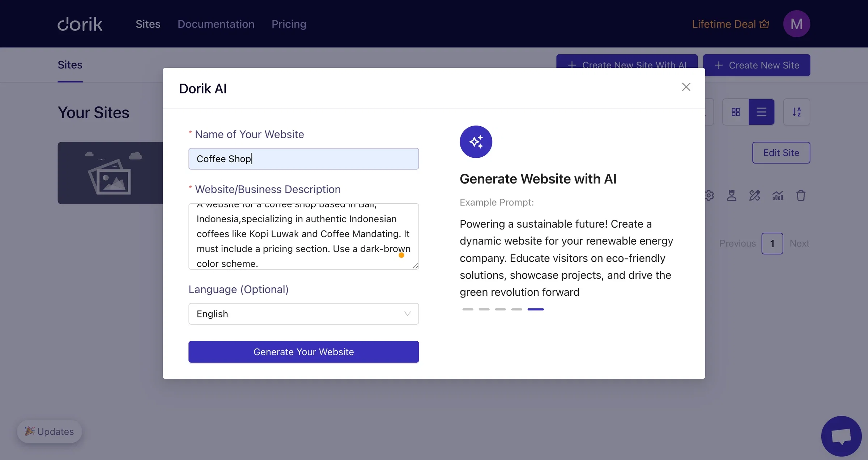868x460 pixels.
Task: Select the fourth example prompt slide indicator
Action: [516, 309]
